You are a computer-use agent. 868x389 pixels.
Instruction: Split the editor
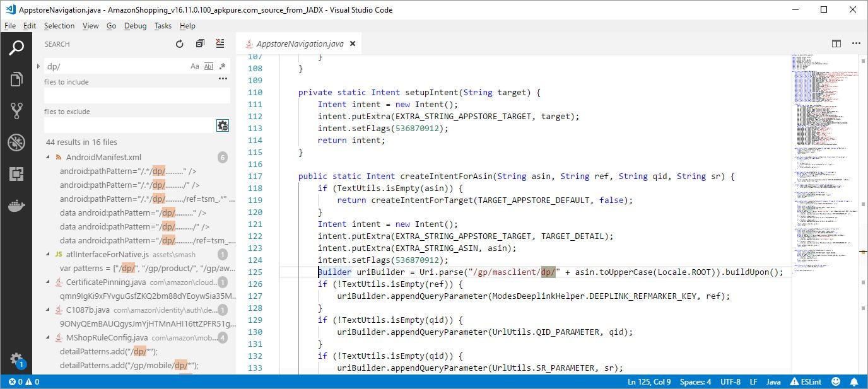pyautogui.click(x=836, y=44)
